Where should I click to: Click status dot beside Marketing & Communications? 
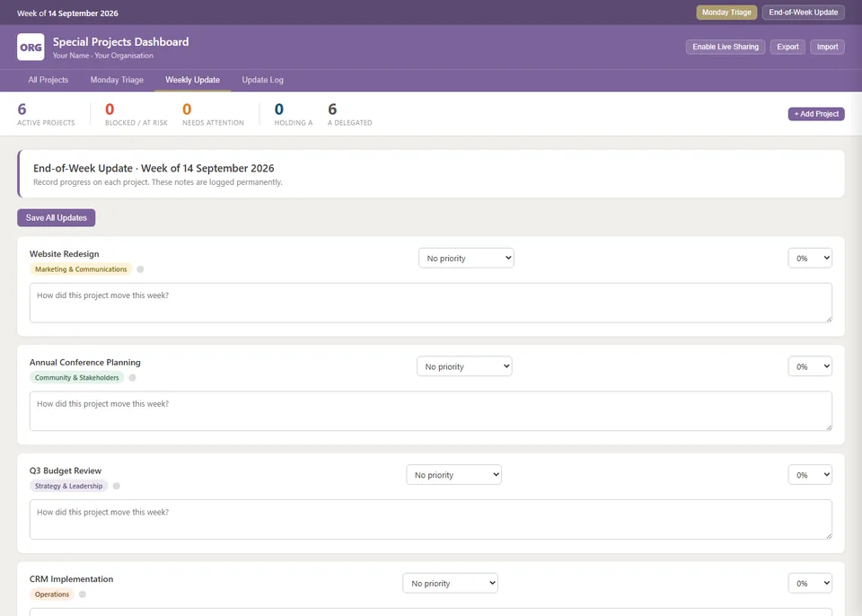coord(140,269)
